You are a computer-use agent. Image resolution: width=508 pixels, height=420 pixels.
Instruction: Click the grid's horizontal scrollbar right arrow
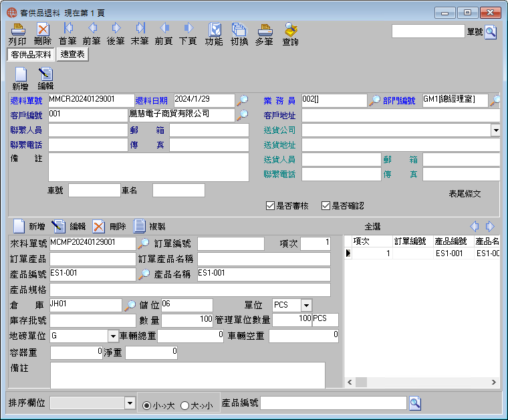click(x=494, y=382)
